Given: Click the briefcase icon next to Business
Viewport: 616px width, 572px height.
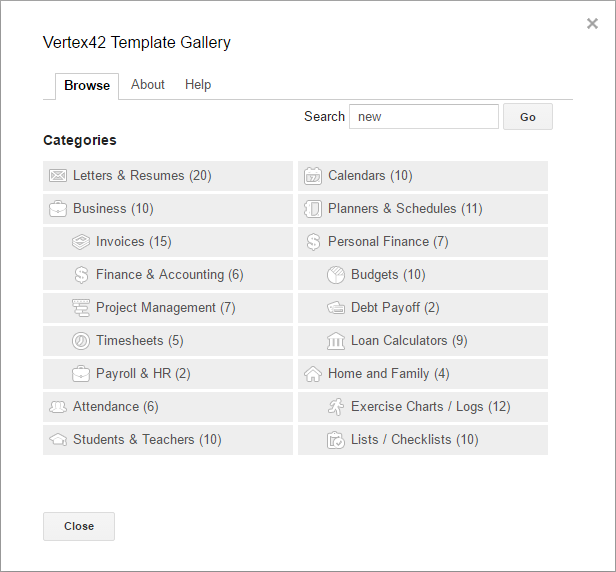Looking at the screenshot, I should click(x=58, y=209).
